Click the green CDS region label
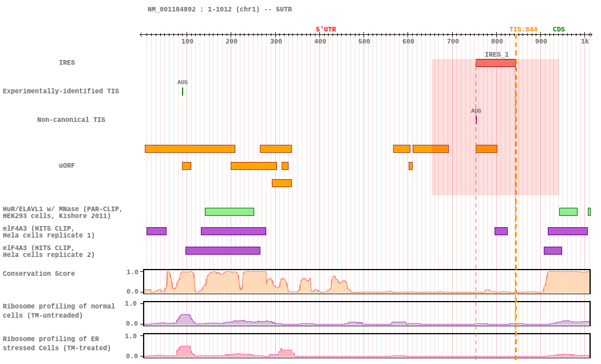This screenshot has height=364, width=601. (x=559, y=30)
